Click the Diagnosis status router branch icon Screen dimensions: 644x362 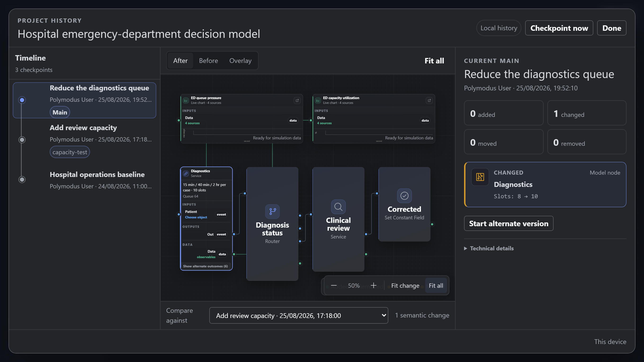(272, 211)
